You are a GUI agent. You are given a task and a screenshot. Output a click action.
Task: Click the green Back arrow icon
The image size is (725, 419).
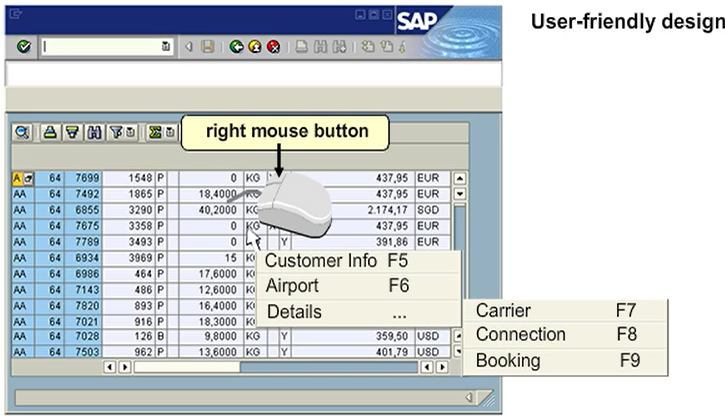pyautogui.click(x=236, y=47)
